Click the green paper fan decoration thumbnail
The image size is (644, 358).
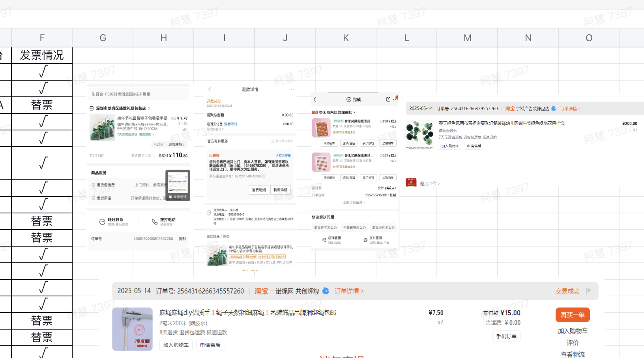tap(420, 134)
